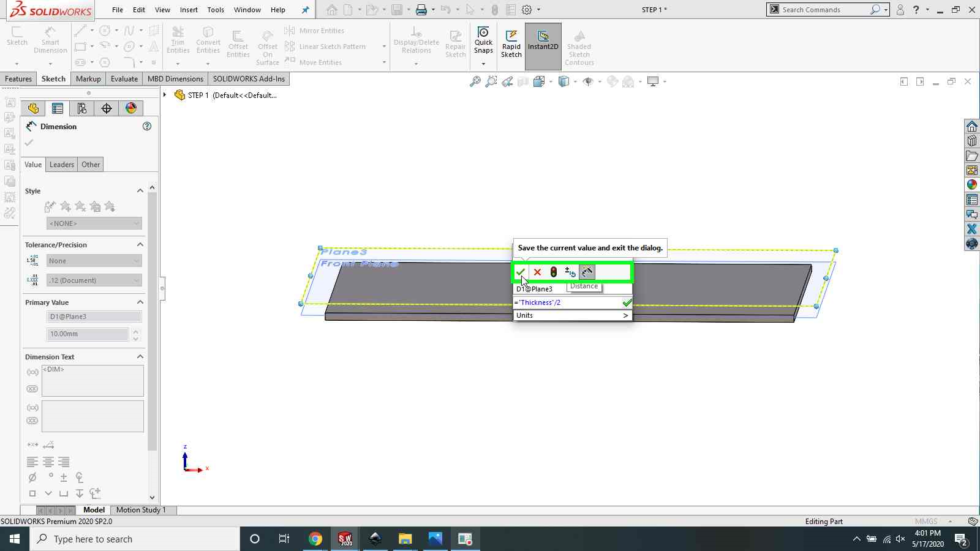Screen dimensions: 980x551
Task: Click the Zoom to Fit icon
Action: coord(475,81)
